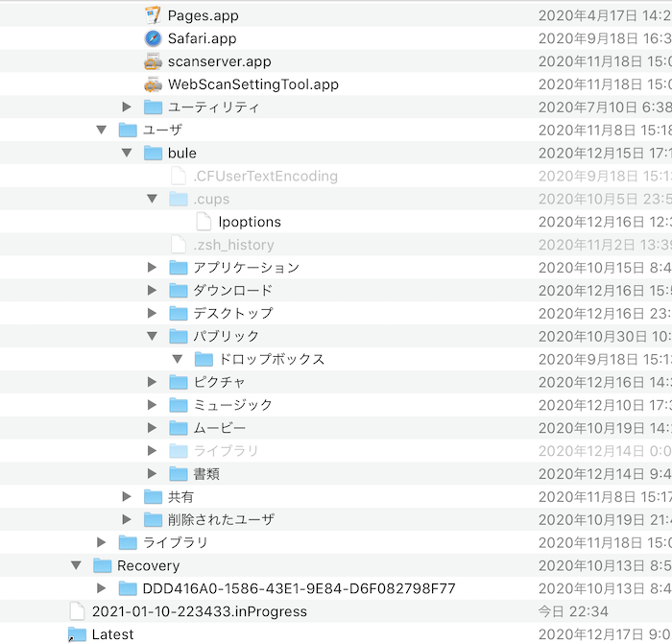Viewport: 672px width, 643px height.
Task: Click the ドロップボックス folder name
Action: (x=272, y=359)
